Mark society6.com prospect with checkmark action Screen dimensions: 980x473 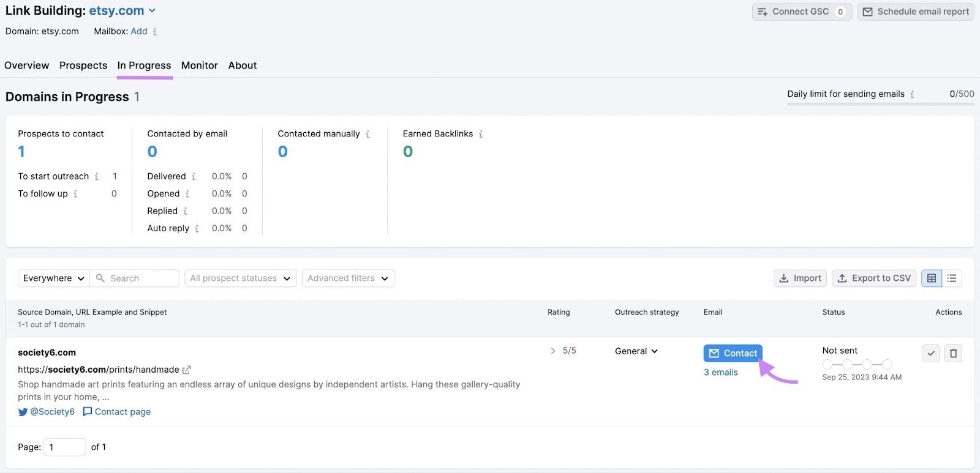(931, 353)
